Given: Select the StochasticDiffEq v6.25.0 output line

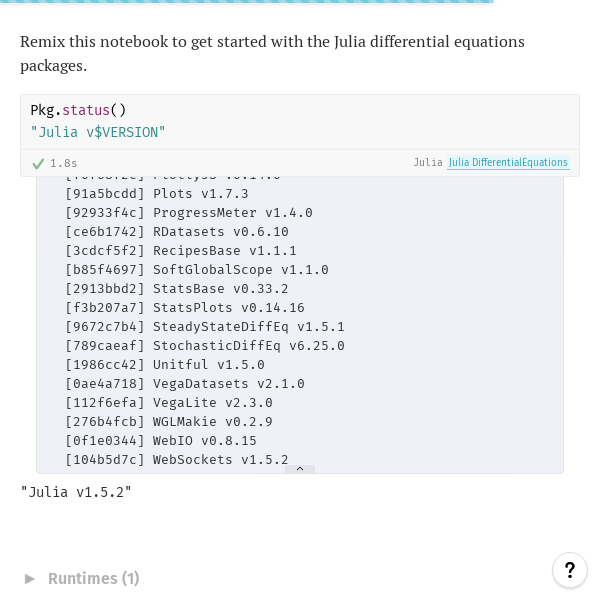Looking at the screenshot, I should [205, 346].
